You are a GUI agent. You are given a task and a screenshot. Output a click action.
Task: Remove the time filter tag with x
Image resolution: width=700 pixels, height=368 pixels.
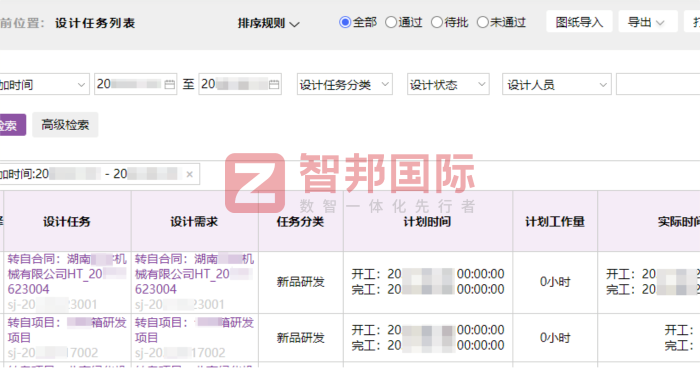[190, 175]
